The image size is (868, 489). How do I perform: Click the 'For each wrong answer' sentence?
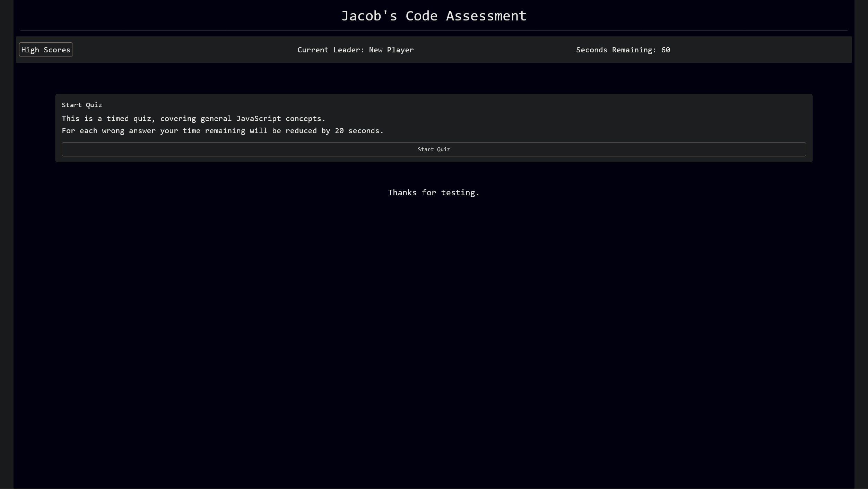tap(223, 131)
